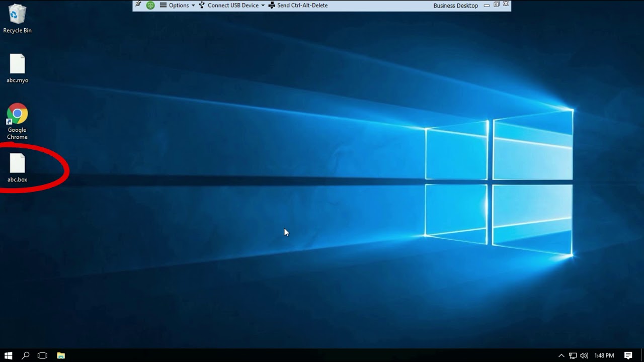Image resolution: width=644 pixels, height=362 pixels.
Task: Open the network status tray icon
Action: (x=573, y=355)
